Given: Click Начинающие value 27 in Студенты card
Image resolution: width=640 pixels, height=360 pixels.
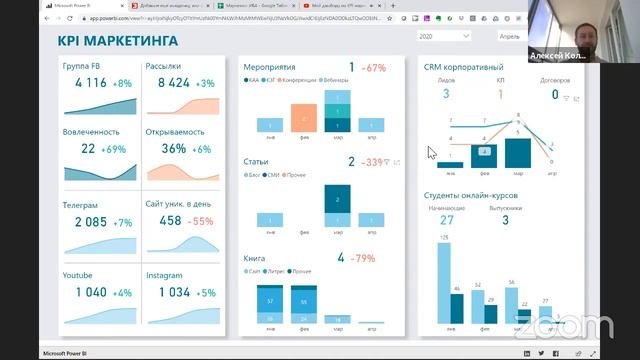Looking at the screenshot, I should (x=447, y=220).
